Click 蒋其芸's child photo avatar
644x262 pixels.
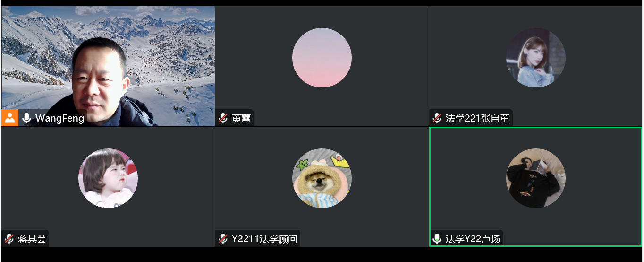[108, 178]
